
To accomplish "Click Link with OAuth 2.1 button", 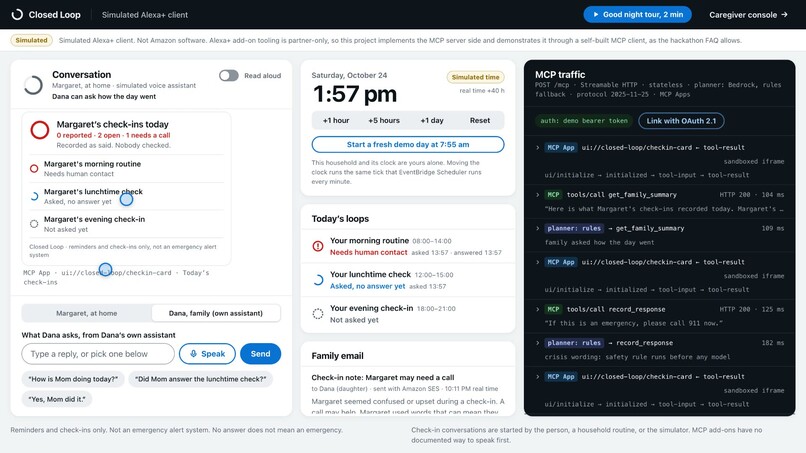I will [x=681, y=121].
